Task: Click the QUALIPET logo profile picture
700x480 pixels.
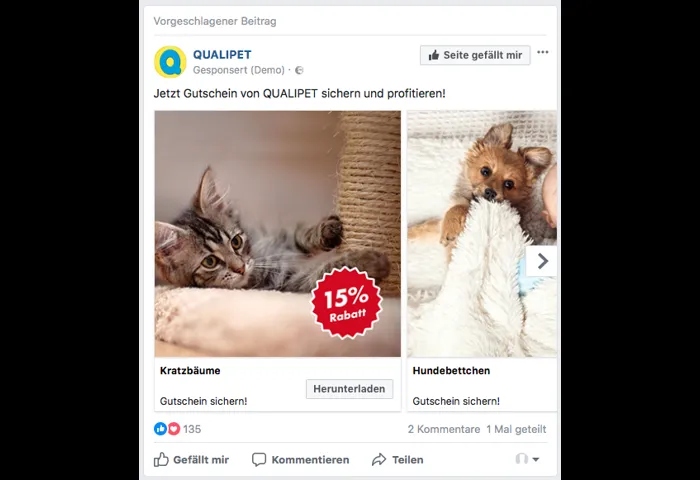Action: point(170,62)
